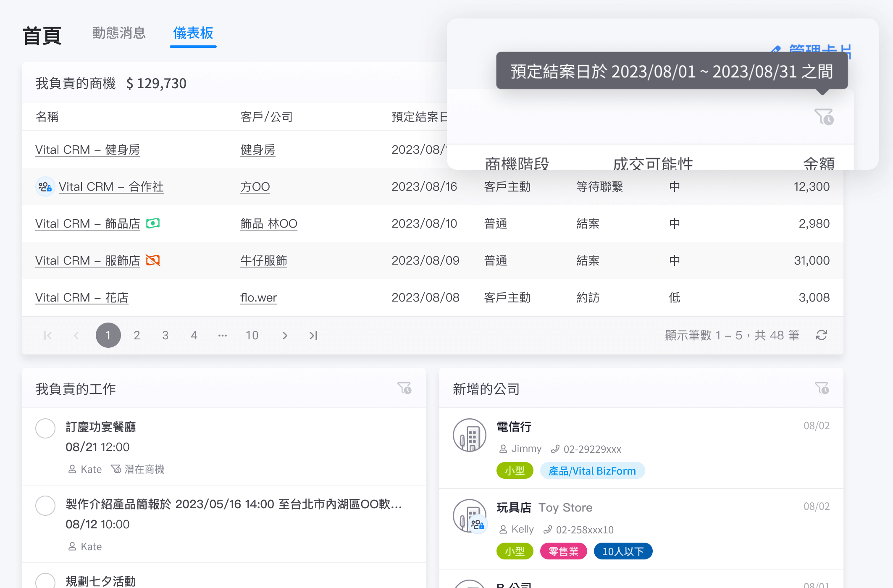This screenshot has height=588, width=893.
Task: Go to the first page of opportunities
Action: pyautogui.click(x=48, y=335)
